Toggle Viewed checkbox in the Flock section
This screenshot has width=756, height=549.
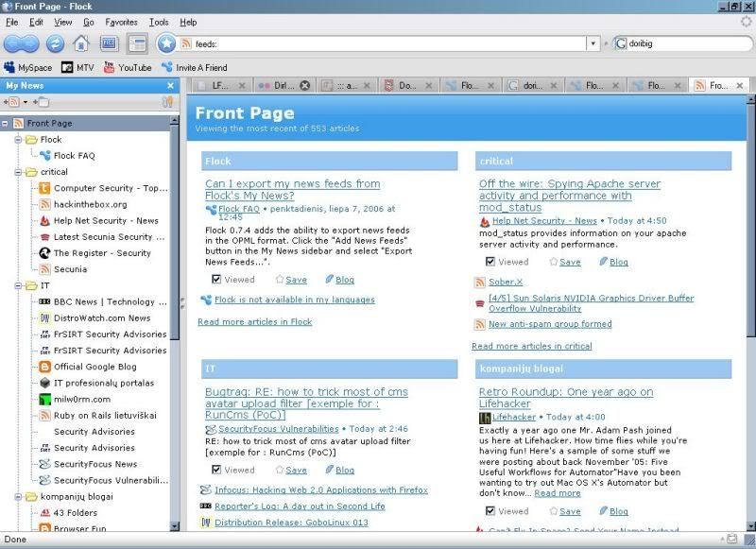[216, 280]
